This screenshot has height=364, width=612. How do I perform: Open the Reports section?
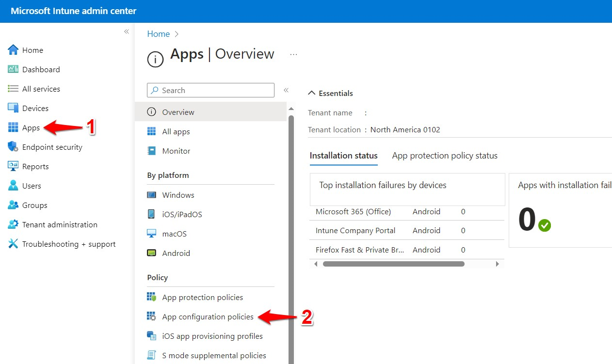35,166
